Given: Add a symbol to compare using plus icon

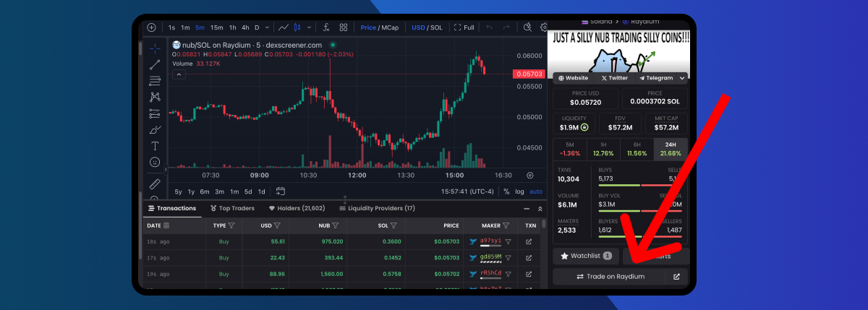Looking at the screenshot, I should pyautogui.click(x=151, y=27).
